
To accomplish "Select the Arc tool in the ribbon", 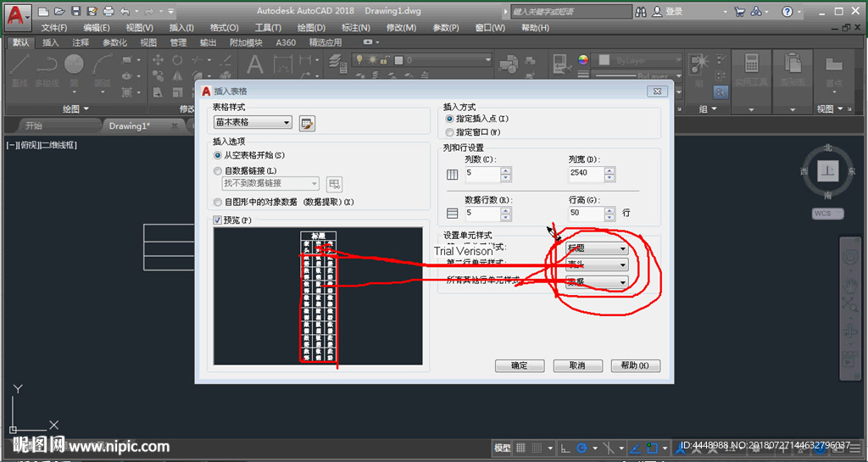I will pos(103,70).
